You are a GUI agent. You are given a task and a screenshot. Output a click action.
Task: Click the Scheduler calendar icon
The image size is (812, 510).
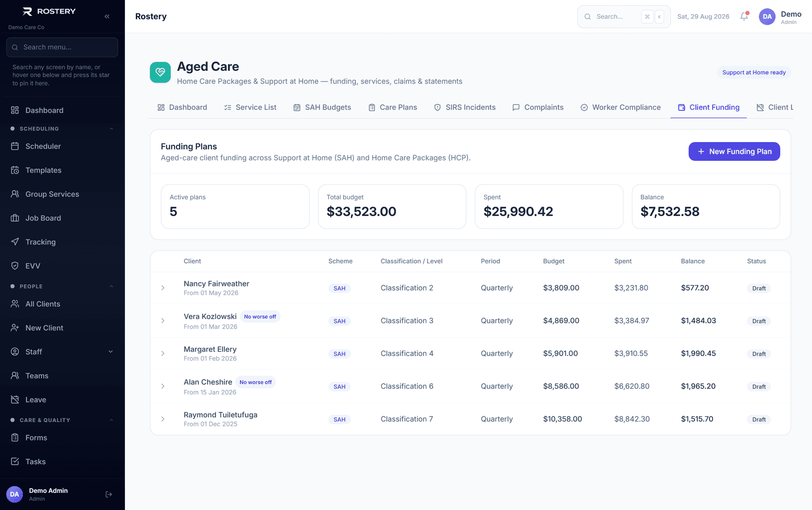(15, 146)
